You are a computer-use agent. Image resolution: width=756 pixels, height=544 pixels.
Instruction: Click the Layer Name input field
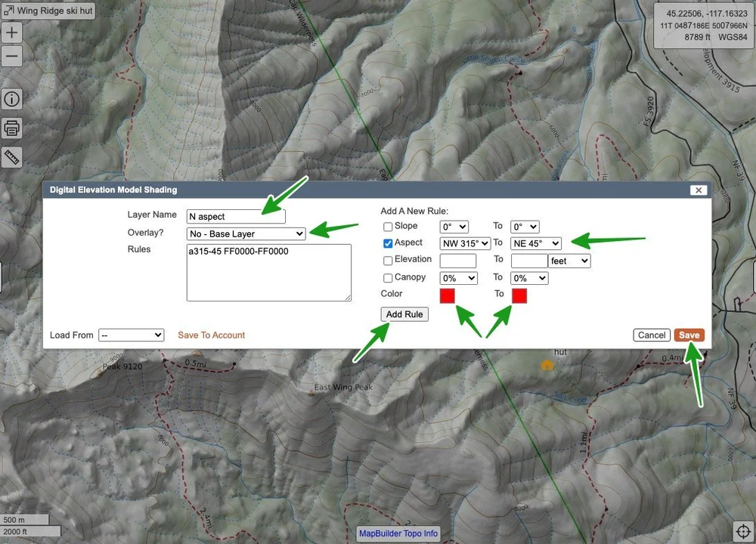tap(236, 216)
